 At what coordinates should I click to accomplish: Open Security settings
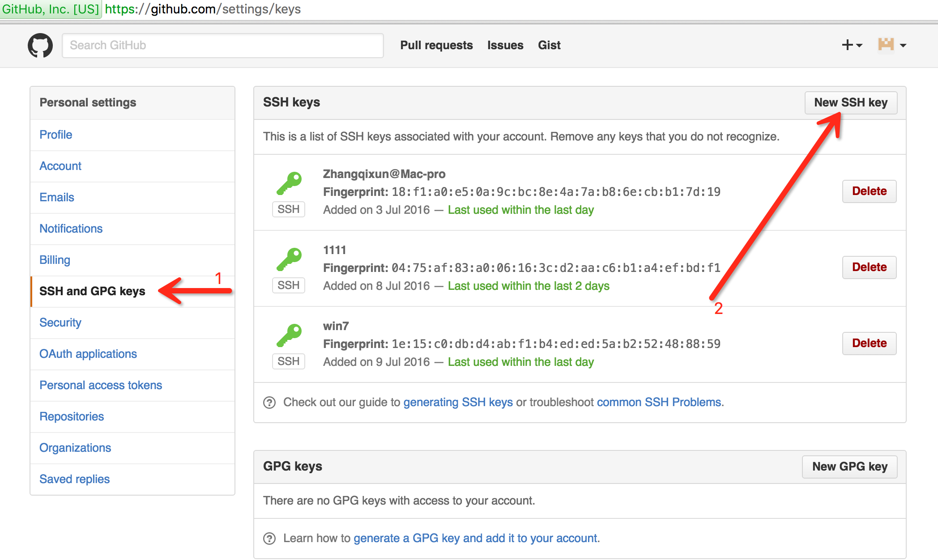[132, 322]
